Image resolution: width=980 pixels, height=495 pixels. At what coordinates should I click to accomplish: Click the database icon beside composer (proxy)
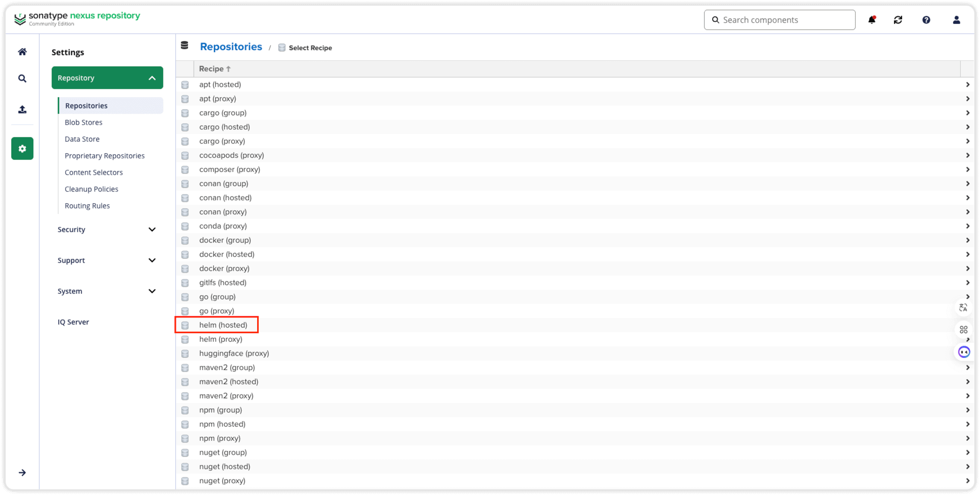185,170
